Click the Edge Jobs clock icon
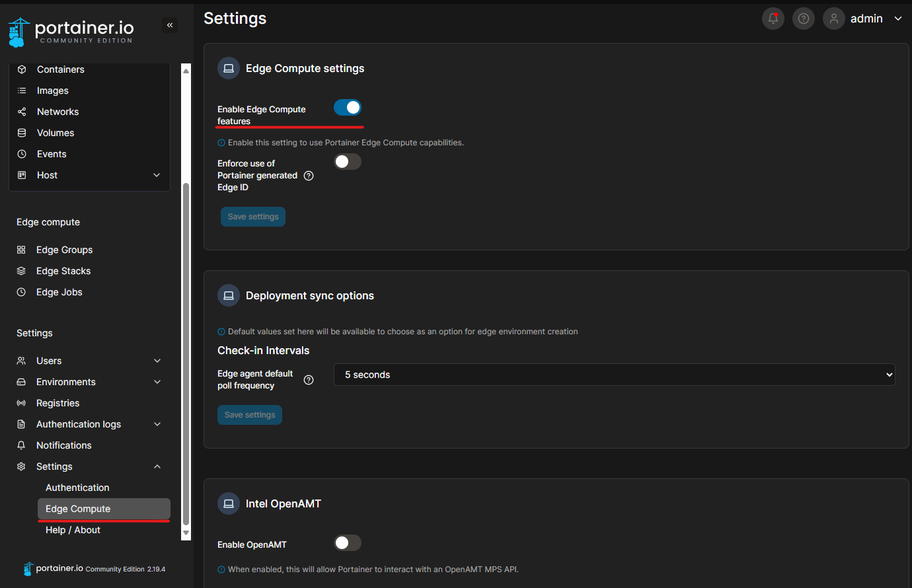Image resolution: width=912 pixels, height=588 pixels. point(21,292)
